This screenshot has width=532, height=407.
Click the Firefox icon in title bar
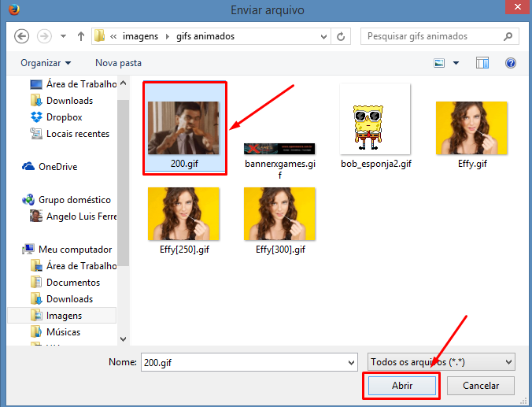(14, 9)
